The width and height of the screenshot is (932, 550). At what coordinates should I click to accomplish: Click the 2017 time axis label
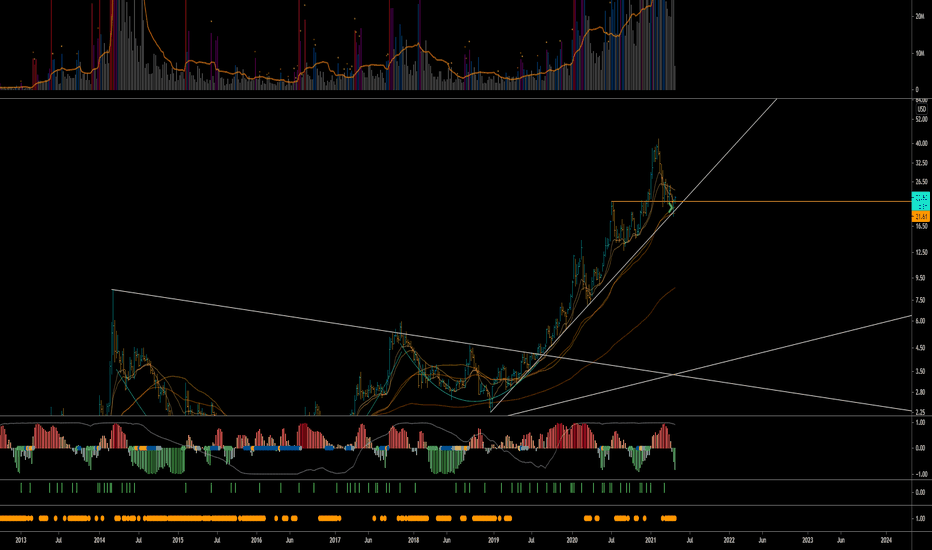[x=335, y=540]
